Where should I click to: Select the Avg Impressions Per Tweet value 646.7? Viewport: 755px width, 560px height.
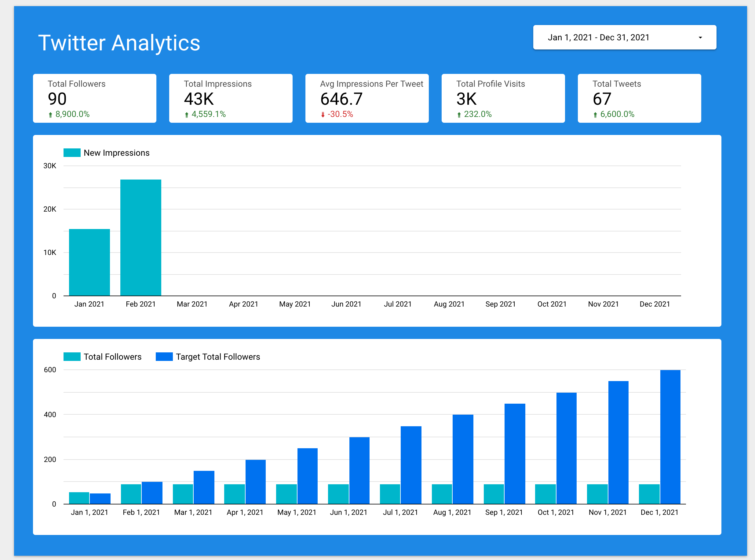coord(341,99)
